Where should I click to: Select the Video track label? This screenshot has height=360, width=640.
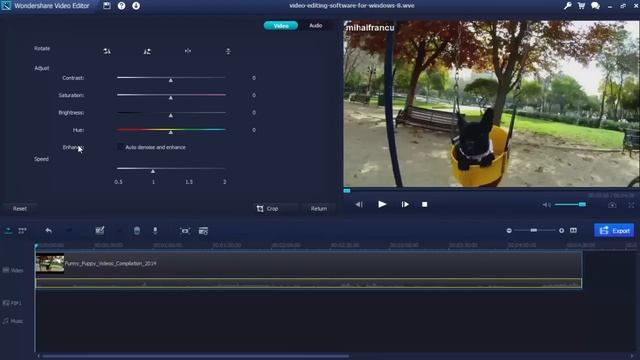[x=13, y=270]
